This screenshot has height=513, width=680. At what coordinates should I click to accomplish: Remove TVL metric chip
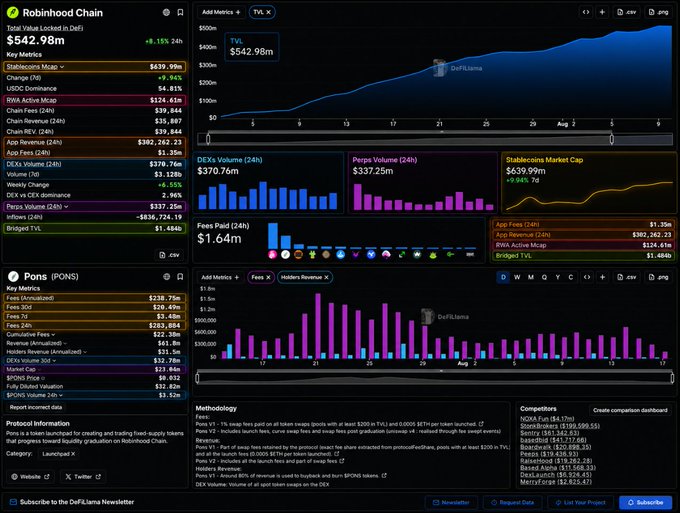coord(268,12)
